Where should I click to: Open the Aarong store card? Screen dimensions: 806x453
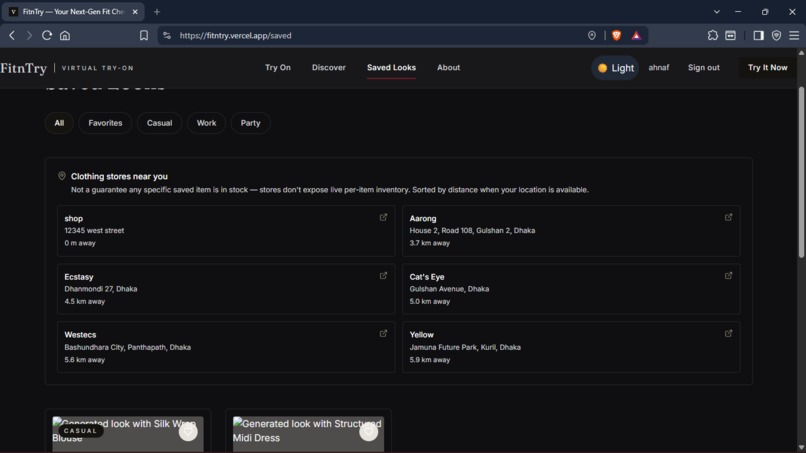click(571, 231)
